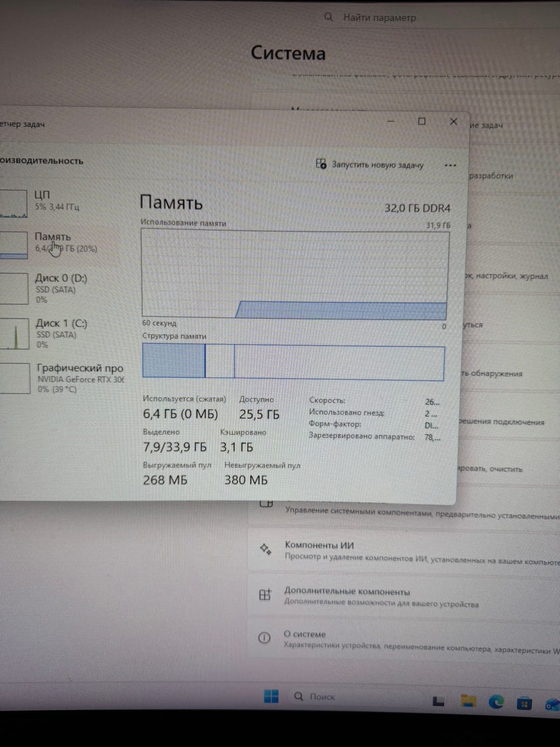This screenshot has height=747, width=560.
Task: Open Microsoft Edge from the taskbar
Action: click(x=496, y=702)
